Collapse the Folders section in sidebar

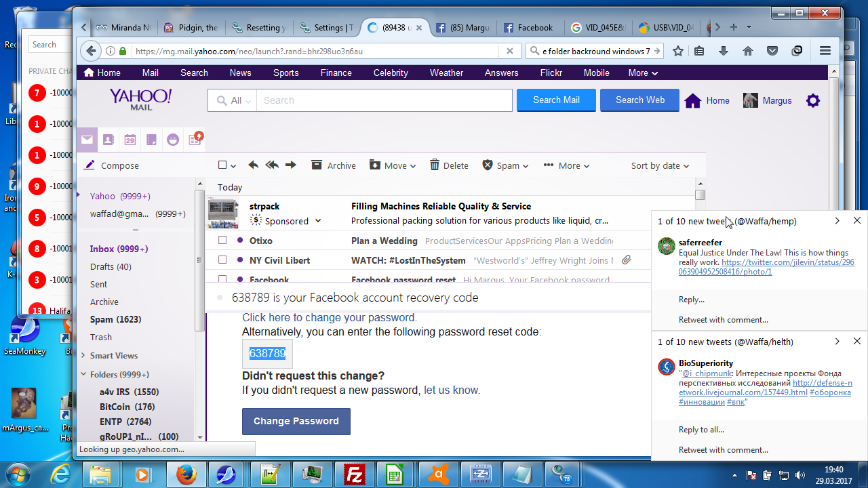pos(83,374)
